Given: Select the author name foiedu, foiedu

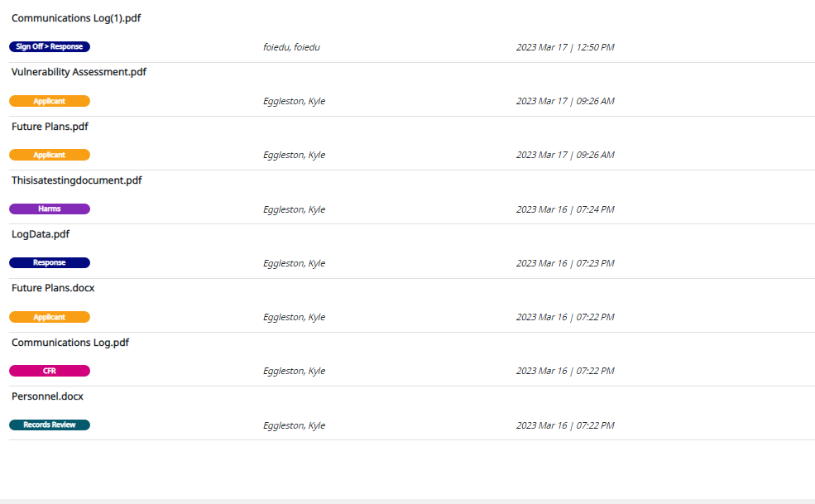Looking at the screenshot, I should 291,46.
